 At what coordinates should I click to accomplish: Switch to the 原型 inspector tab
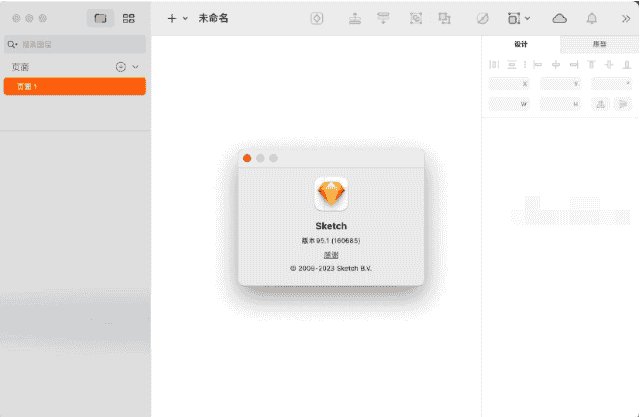(599, 44)
